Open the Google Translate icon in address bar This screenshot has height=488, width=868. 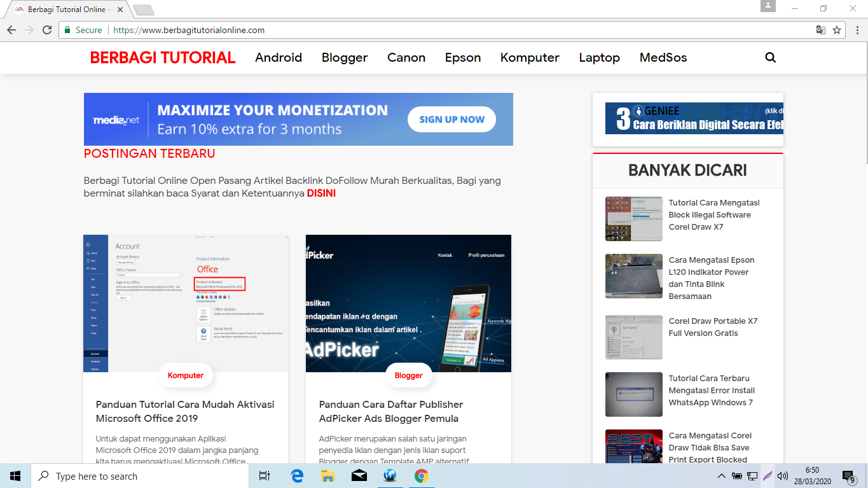coord(821,30)
